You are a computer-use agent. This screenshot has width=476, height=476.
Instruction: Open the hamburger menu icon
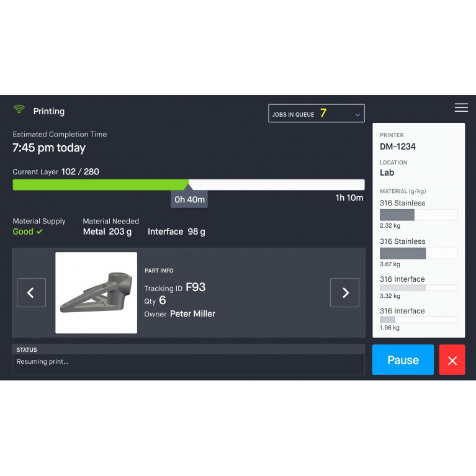coord(461,107)
